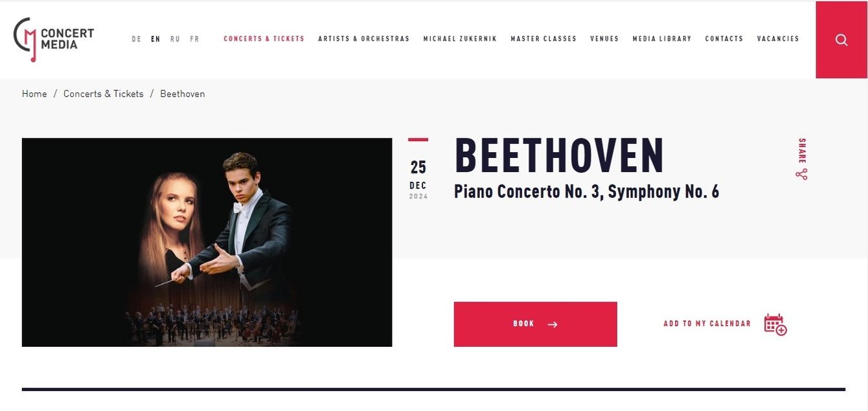
Task: Click the calendar plus icon
Action: tap(775, 324)
